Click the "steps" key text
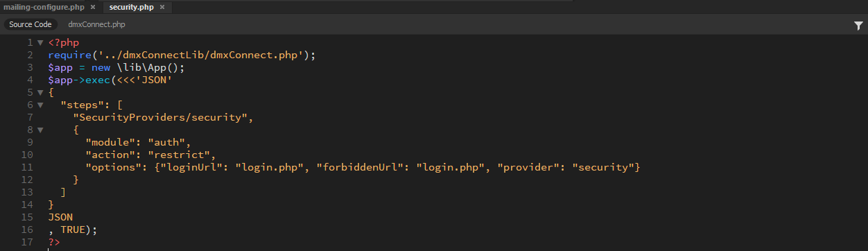868x251 pixels. tap(83, 105)
